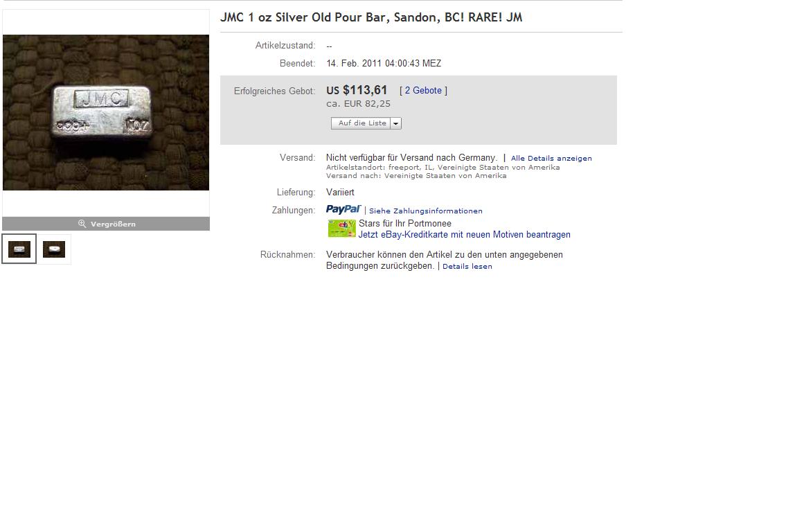795x532 pixels.
Task: Click the Auf die Liste button
Action: click(x=361, y=123)
